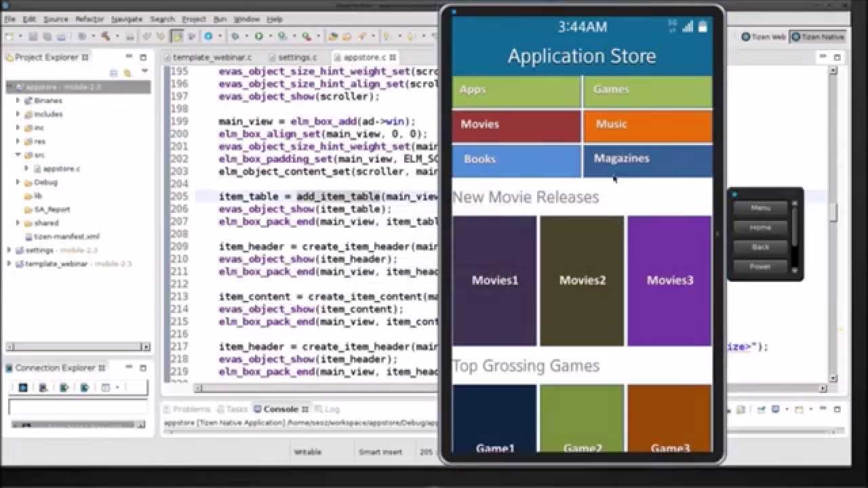The width and height of the screenshot is (868, 488).
Task: Tap the Music category tile
Action: coord(648,125)
